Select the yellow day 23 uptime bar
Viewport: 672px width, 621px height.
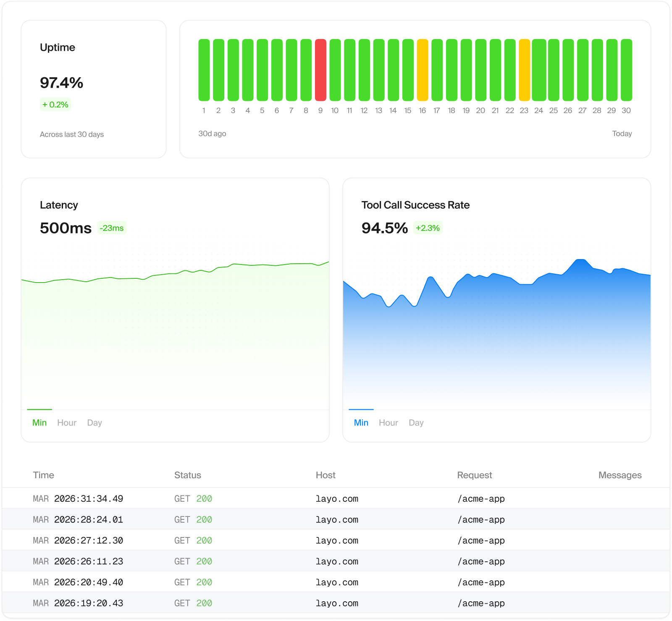pos(524,70)
